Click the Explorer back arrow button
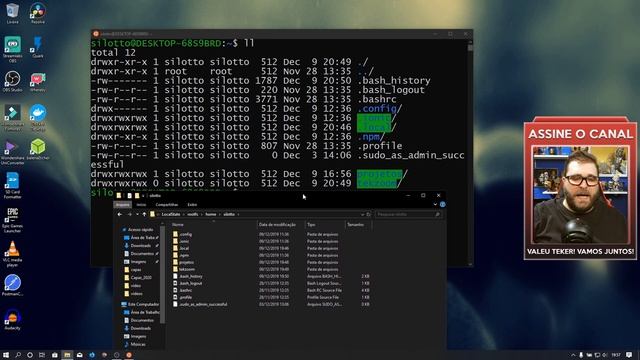 (120, 214)
